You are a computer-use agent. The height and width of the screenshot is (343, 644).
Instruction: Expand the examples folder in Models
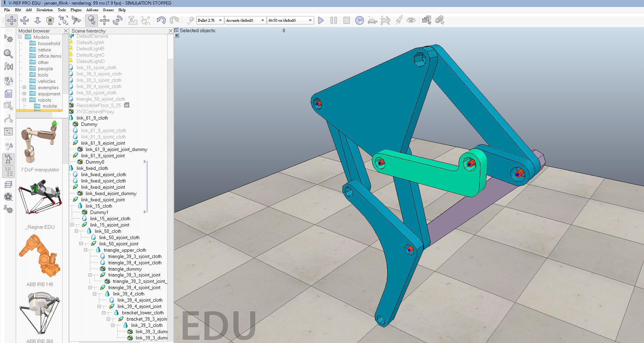[x=24, y=87]
